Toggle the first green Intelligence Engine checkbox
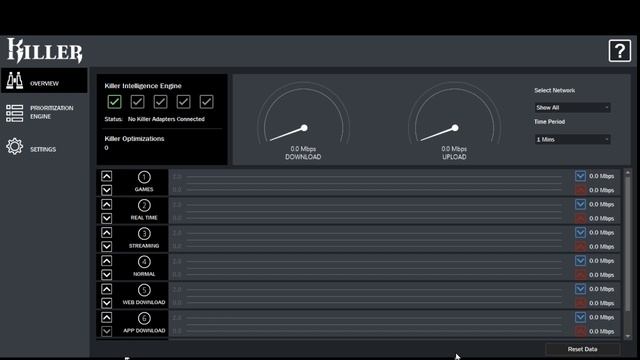This screenshot has height=360, width=640. click(114, 102)
